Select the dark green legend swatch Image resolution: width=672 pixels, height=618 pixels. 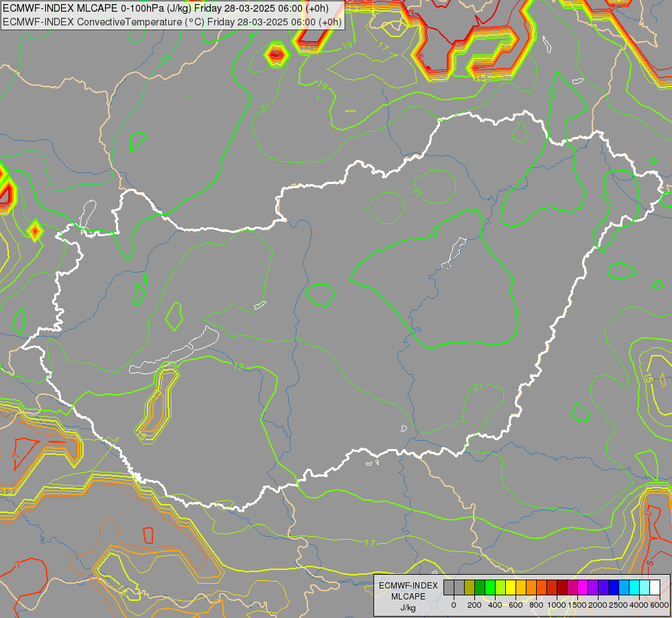point(480,587)
